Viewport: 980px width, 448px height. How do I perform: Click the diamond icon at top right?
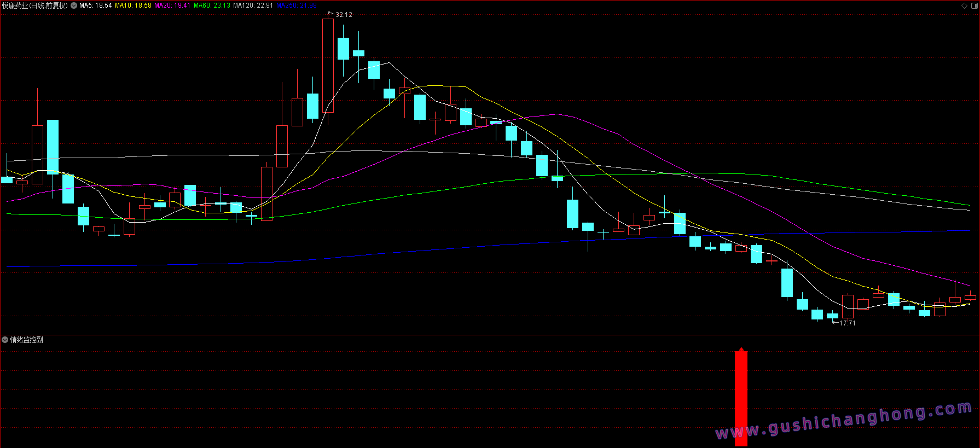pos(964,5)
